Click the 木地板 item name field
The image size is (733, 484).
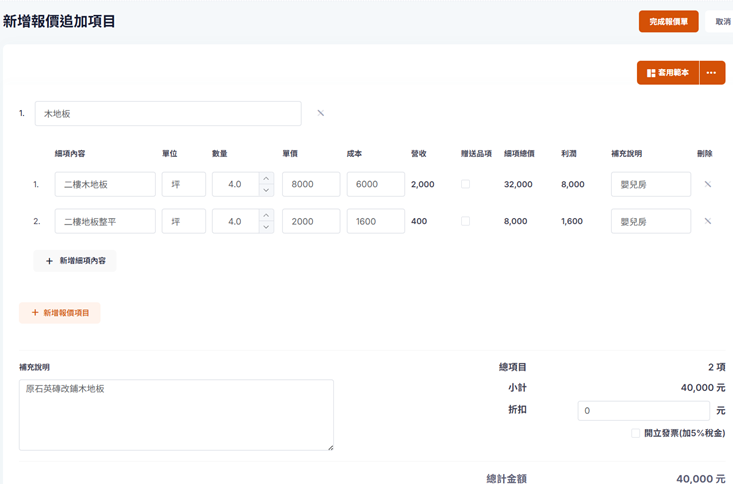click(x=168, y=114)
